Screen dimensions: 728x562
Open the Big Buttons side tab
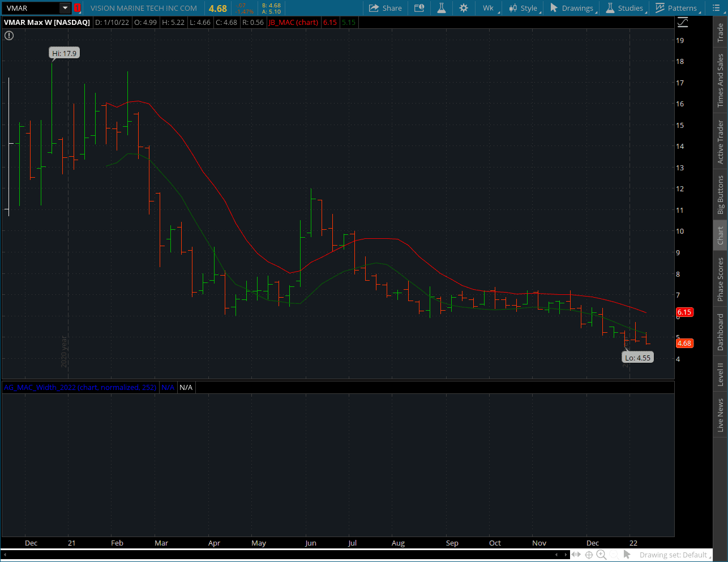[720, 195]
